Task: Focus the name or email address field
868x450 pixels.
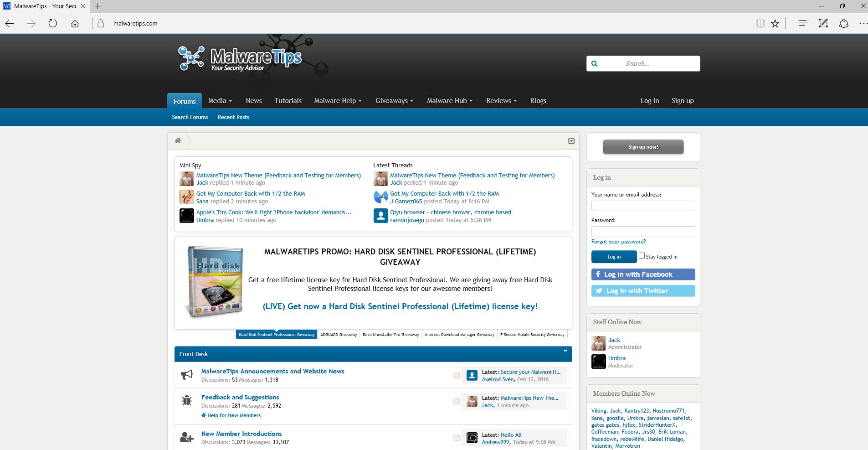Action: tap(643, 206)
